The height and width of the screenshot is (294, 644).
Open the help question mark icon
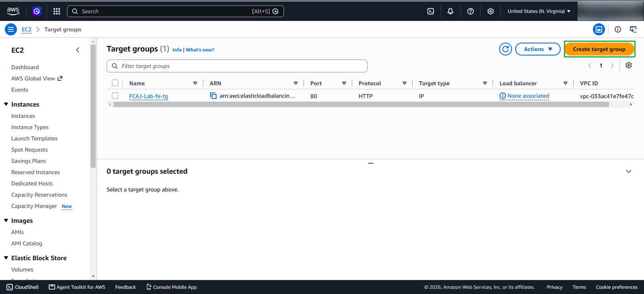471,11
